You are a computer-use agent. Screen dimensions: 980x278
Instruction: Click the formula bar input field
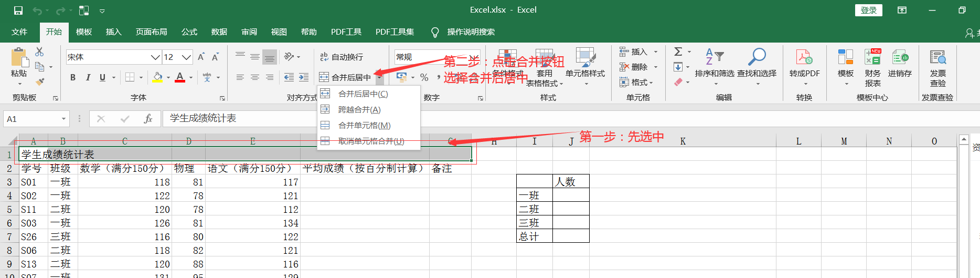(571, 119)
